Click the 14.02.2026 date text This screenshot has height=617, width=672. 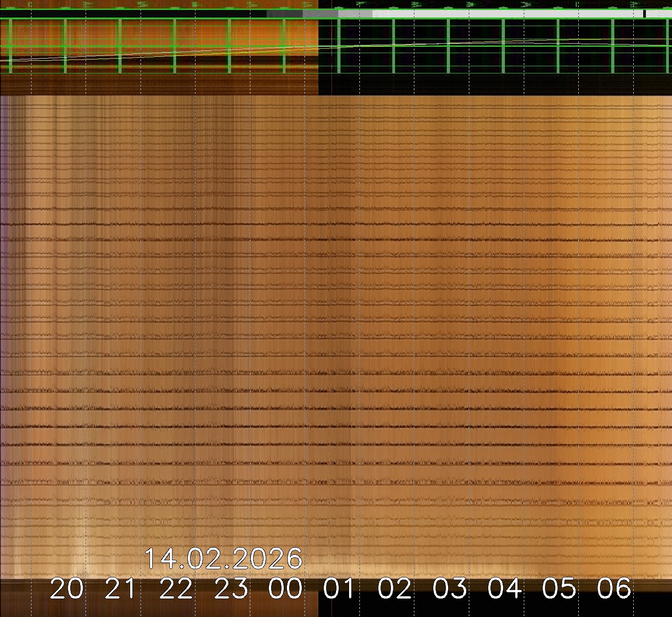coord(223,559)
